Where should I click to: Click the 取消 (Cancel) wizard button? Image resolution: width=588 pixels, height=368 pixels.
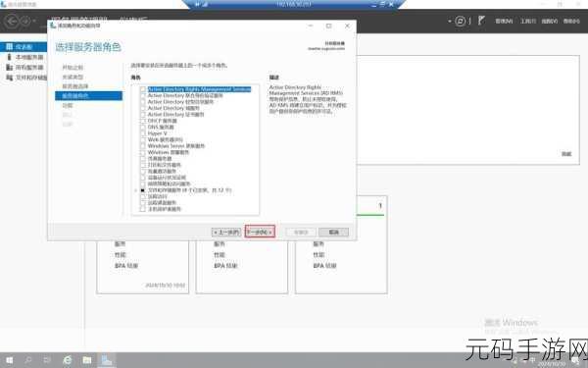(x=334, y=232)
